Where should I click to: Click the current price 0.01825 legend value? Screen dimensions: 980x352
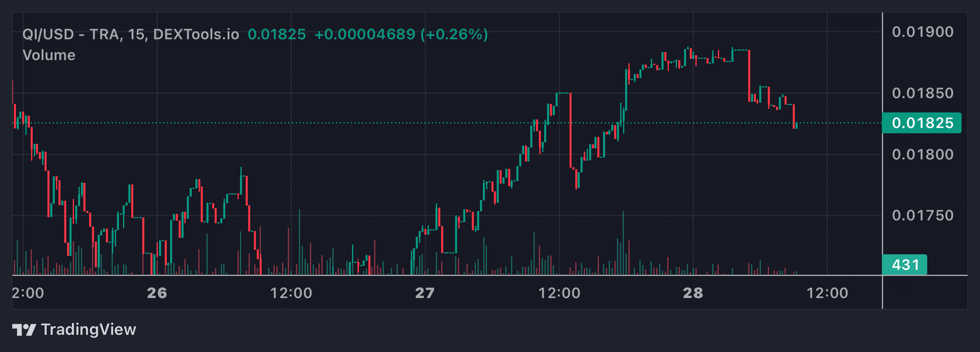click(277, 34)
